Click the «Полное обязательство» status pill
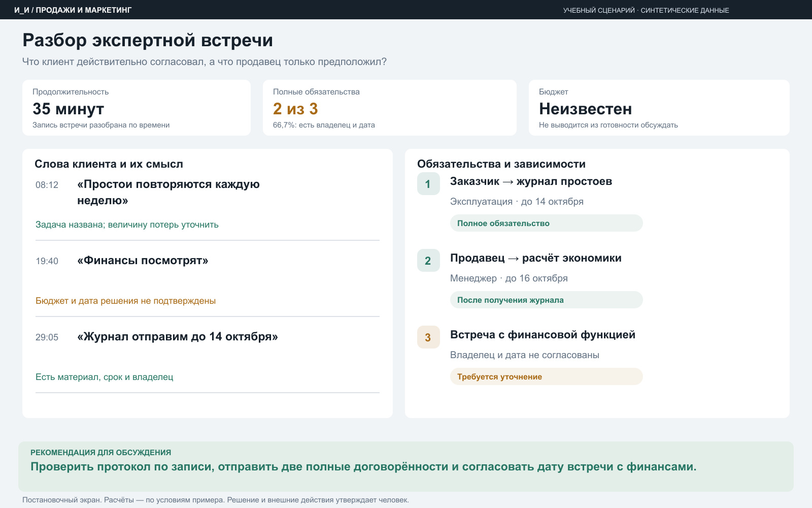Screen dimensions: 812x508 546,223
